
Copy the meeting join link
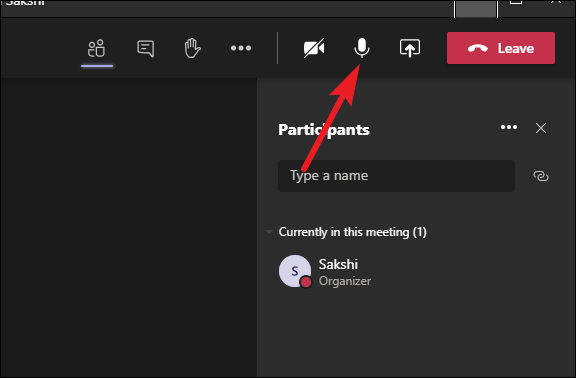tap(541, 176)
